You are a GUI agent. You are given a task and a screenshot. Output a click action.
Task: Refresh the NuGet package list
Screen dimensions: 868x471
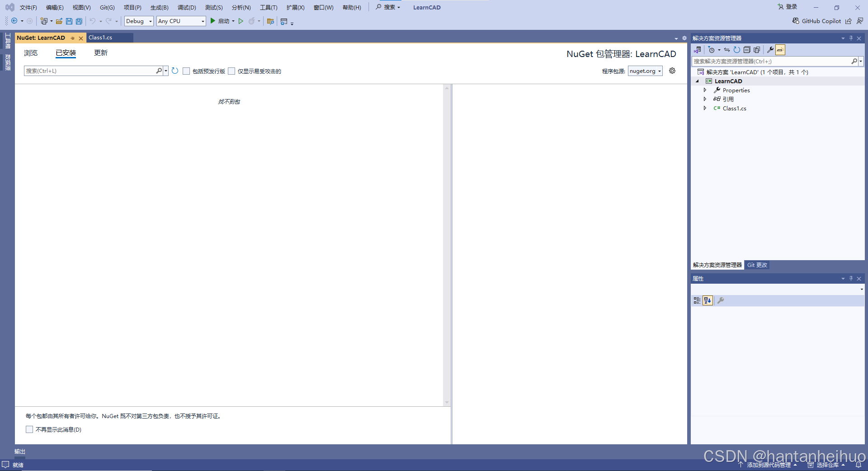tap(175, 71)
